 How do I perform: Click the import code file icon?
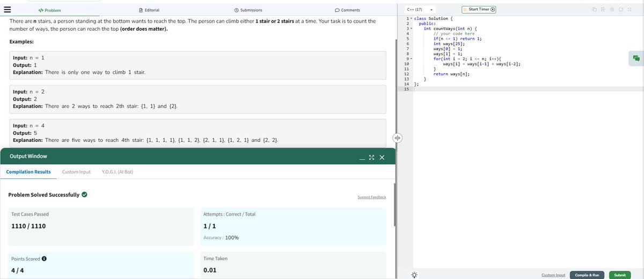(603, 9)
